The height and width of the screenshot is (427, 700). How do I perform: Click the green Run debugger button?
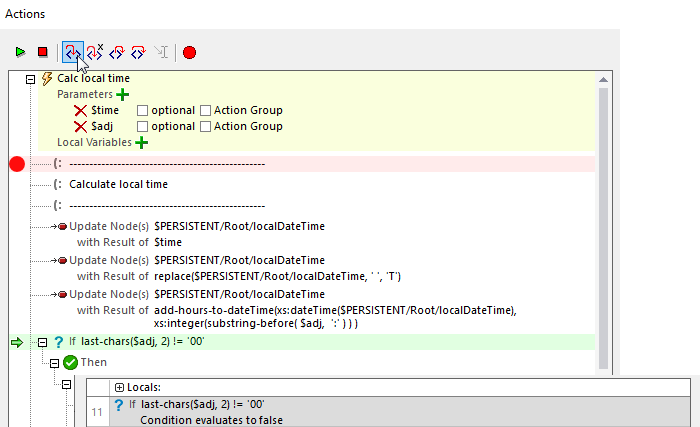20,52
